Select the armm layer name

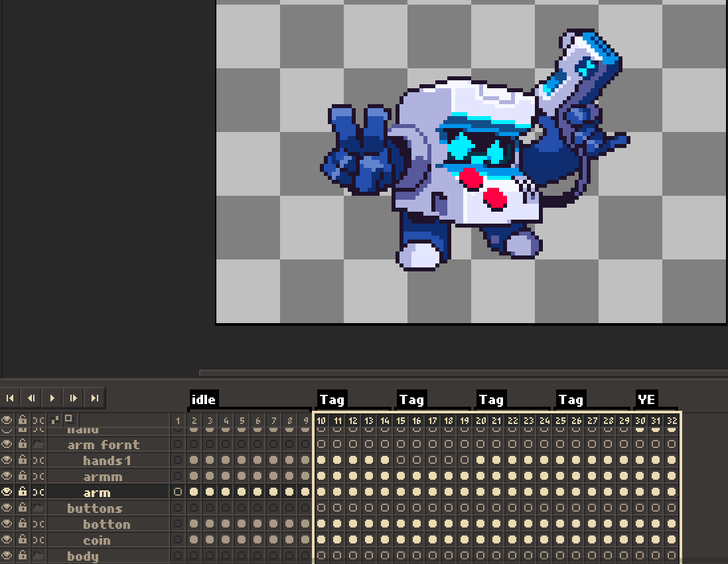tap(103, 476)
